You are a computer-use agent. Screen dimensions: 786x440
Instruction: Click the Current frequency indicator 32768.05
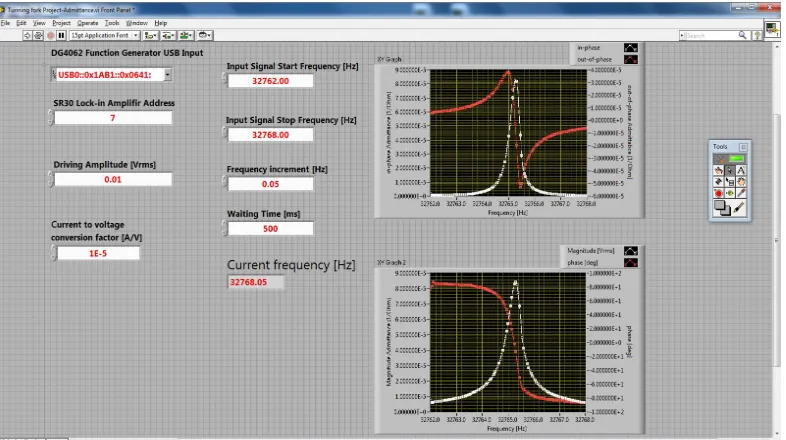[256, 282]
